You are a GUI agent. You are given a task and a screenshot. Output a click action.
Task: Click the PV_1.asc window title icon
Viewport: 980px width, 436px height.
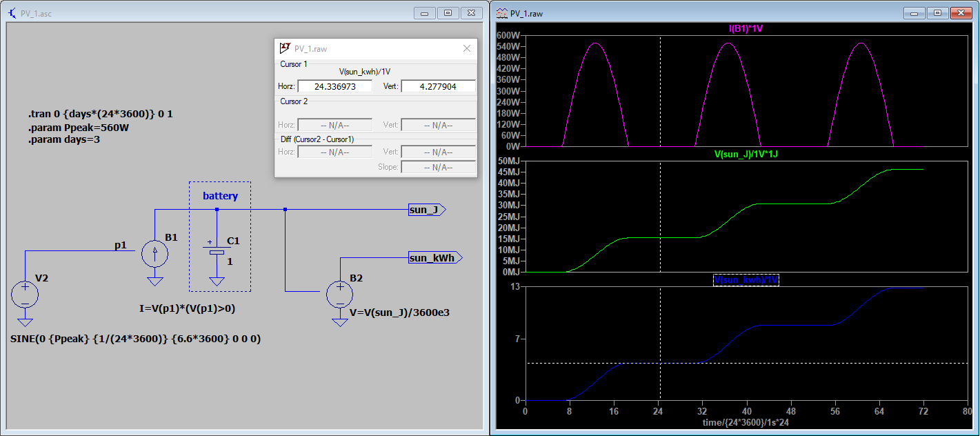point(12,12)
